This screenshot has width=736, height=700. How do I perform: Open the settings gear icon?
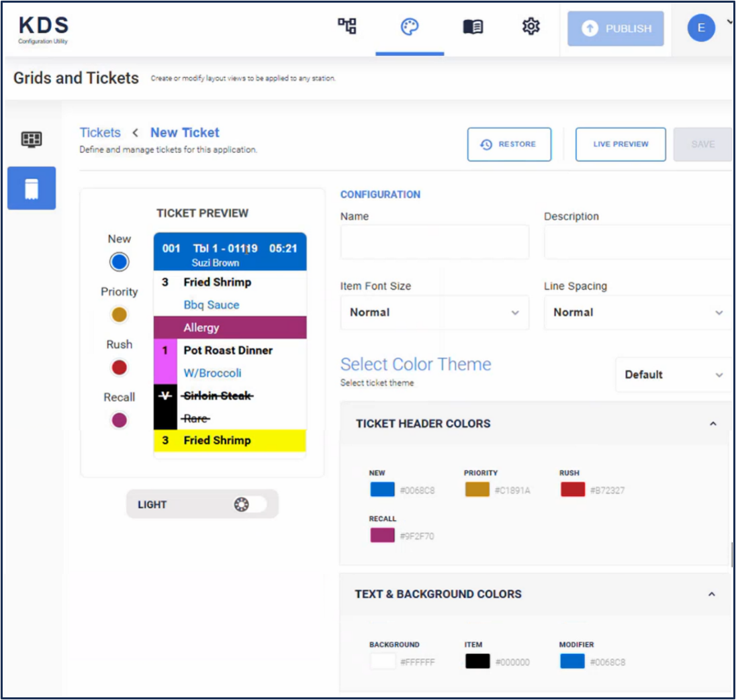(x=531, y=26)
